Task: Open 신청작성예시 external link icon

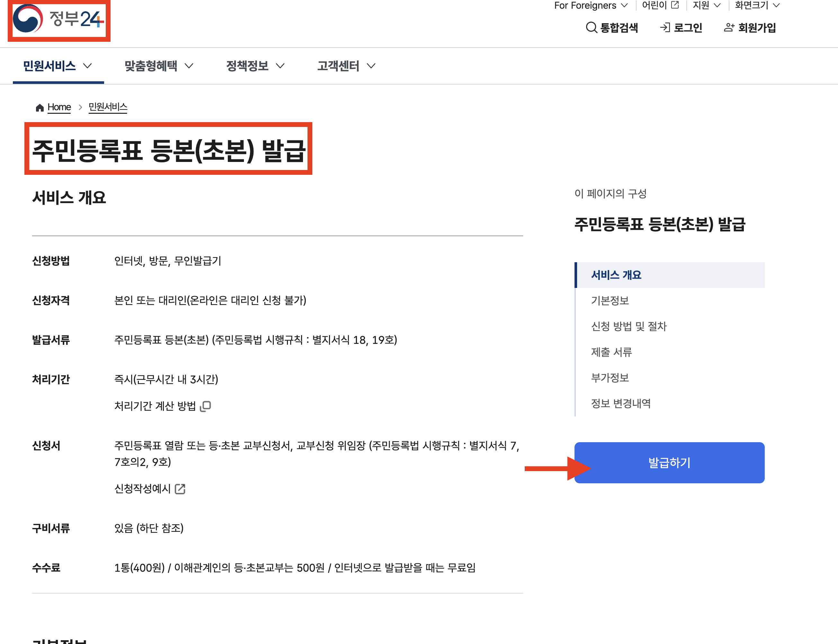Action: [180, 489]
